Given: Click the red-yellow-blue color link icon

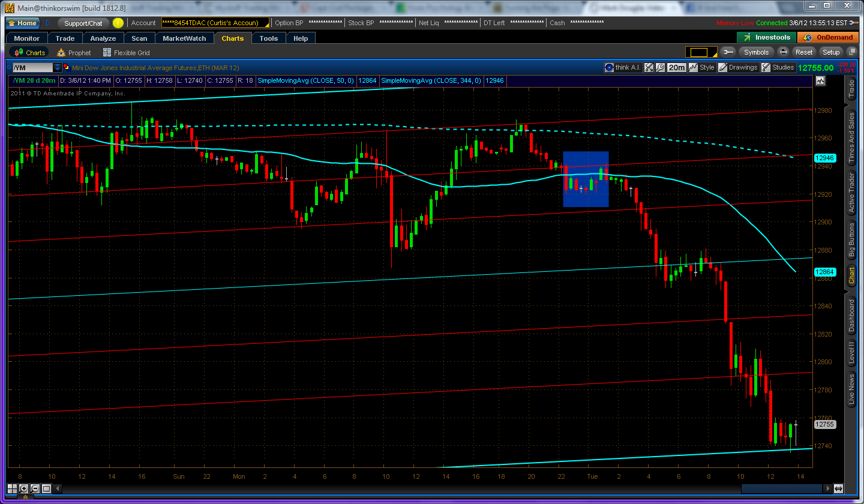Looking at the screenshot, I should point(67,68).
